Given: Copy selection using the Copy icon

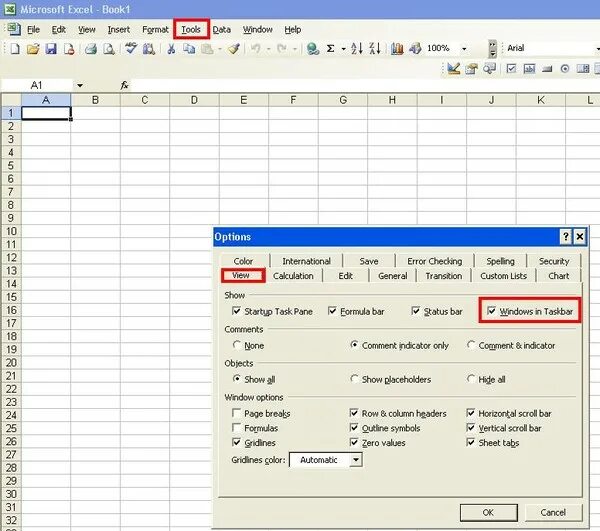Looking at the screenshot, I should tap(189, 49).
